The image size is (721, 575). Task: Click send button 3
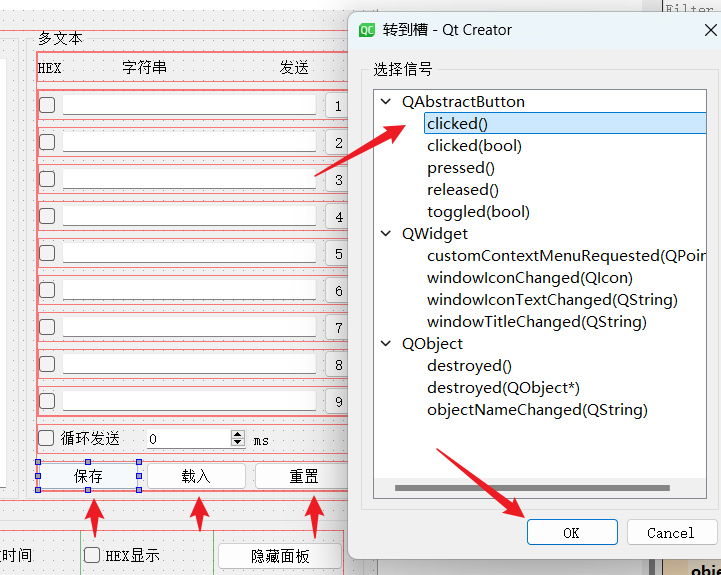(x=338, y=180)
